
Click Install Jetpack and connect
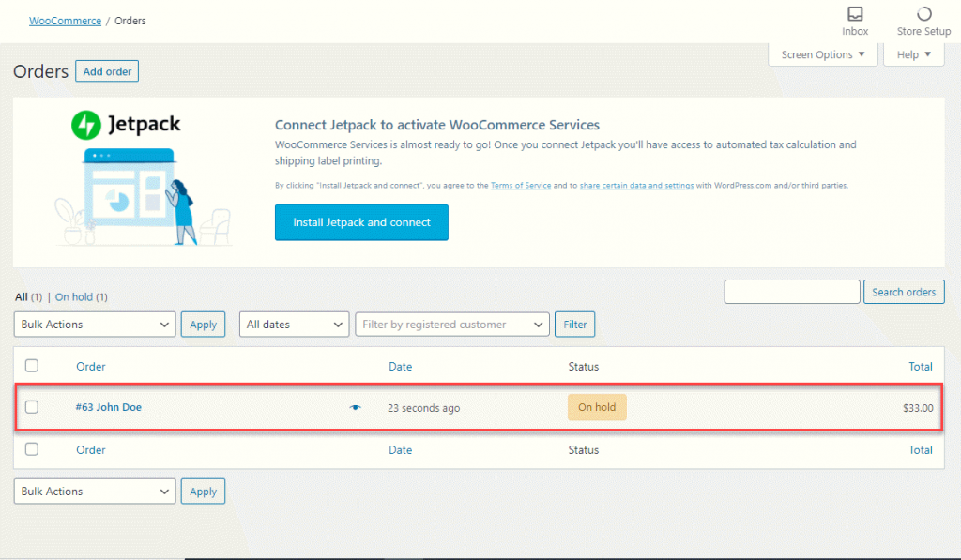361,222
